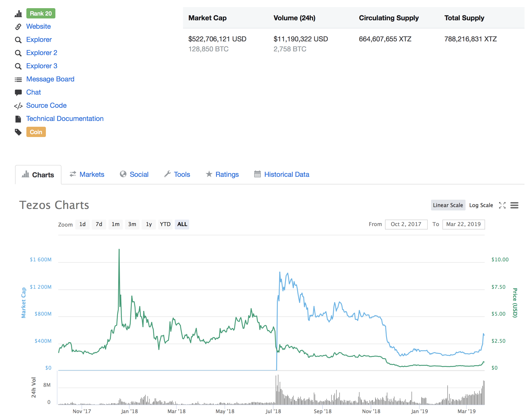This screenshot has height=420, width=529.
Task: Open the Explorer link
Action: tap(39, 40)
